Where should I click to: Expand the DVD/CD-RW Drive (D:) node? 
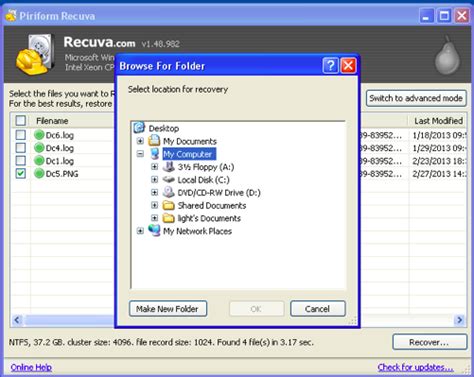tap(154, 192)
